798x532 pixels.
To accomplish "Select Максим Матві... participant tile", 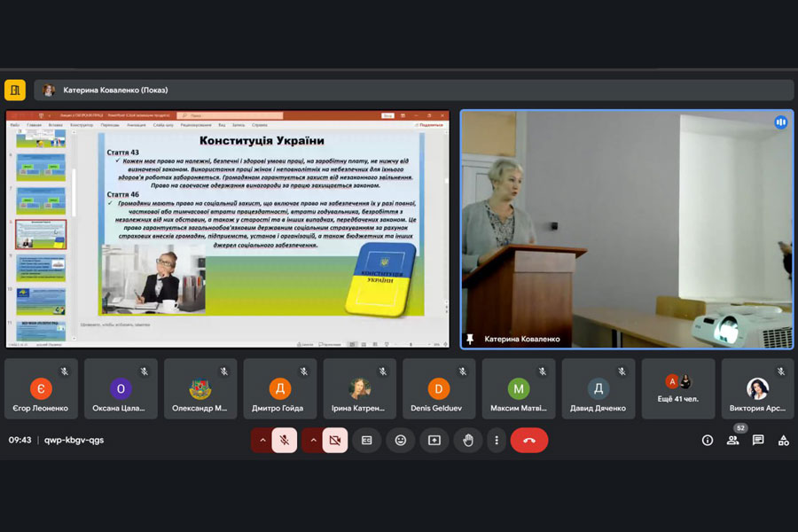I will tap(519, 388).
